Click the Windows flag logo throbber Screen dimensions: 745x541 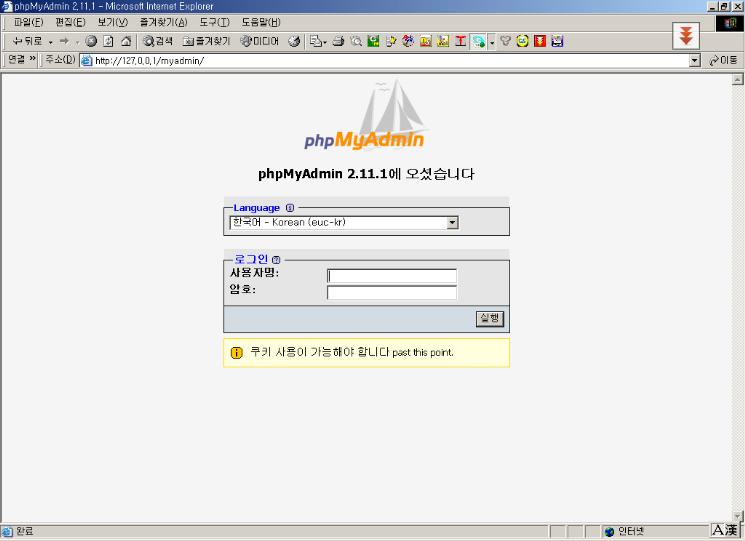[730, 23]
